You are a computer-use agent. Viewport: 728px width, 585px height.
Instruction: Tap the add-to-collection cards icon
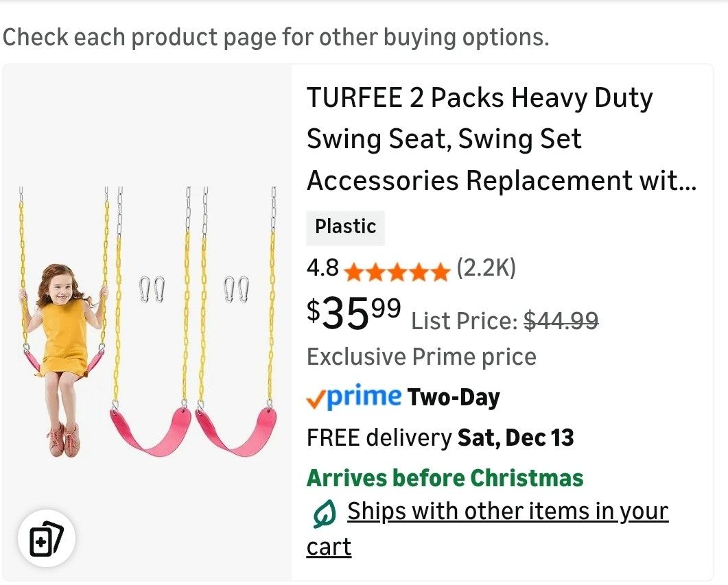pyautogui.click(x=46, y=539)
